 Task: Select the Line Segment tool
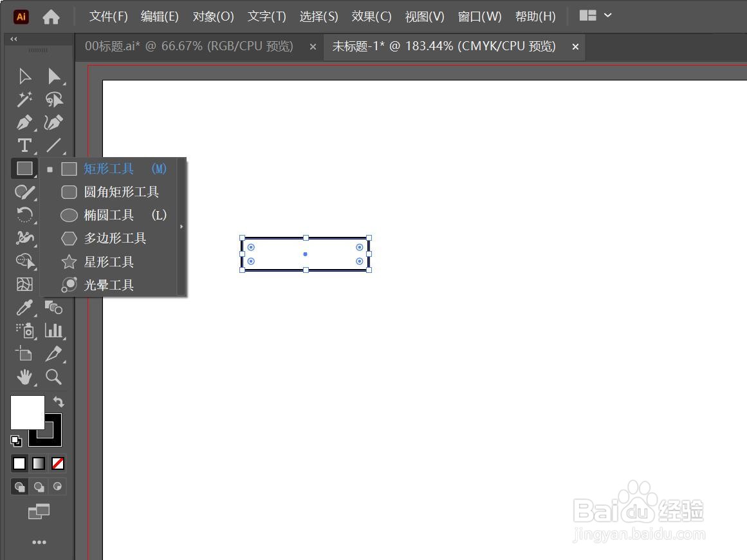(54, 145)
